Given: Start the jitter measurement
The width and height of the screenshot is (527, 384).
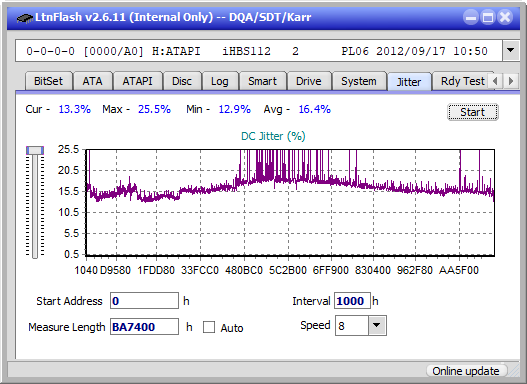Looking at the screenshot, I should pos(473,112).
